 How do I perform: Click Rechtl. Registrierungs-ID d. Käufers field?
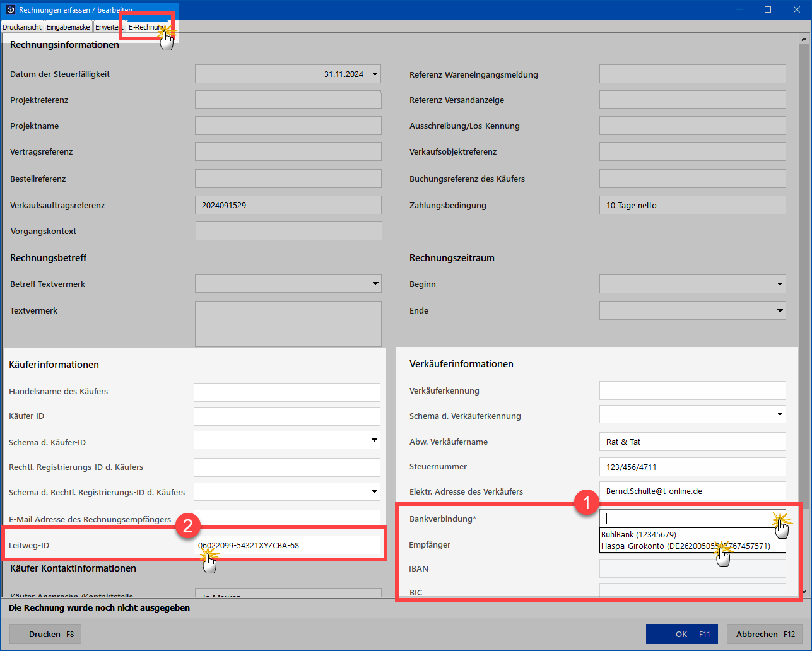(287, 467)
